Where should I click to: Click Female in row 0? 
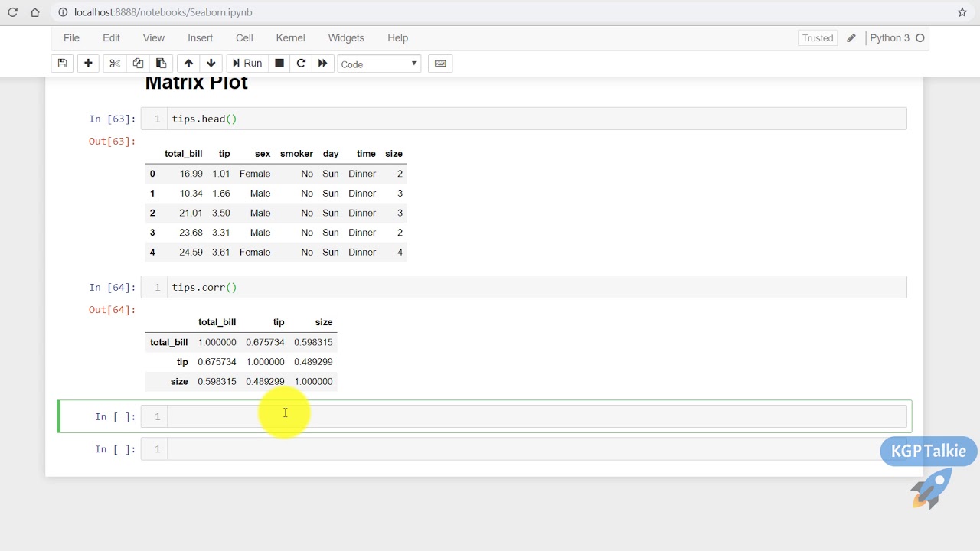255,174
